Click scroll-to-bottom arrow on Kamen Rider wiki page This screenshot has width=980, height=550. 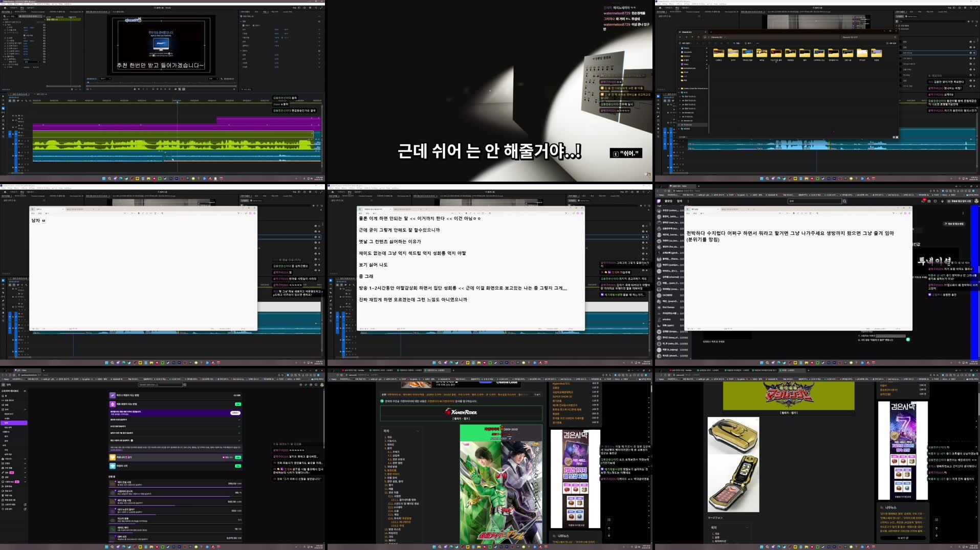pos(609,536)
